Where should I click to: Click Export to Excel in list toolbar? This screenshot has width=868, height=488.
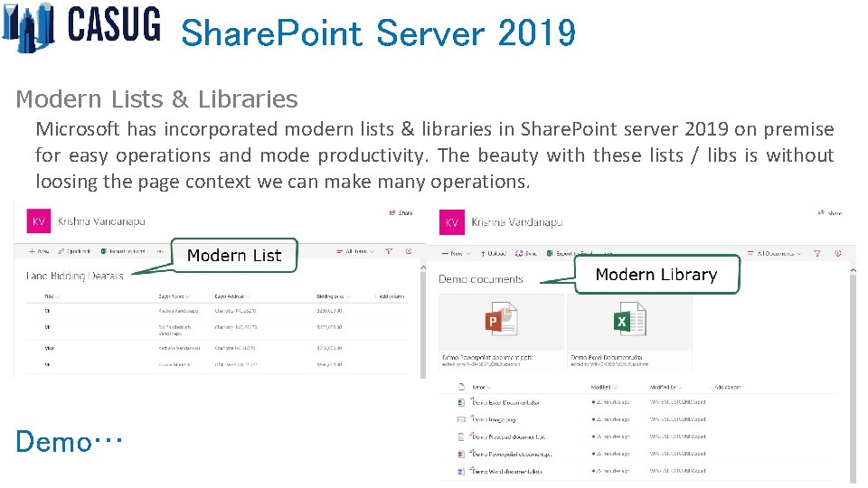coord(123,251)
